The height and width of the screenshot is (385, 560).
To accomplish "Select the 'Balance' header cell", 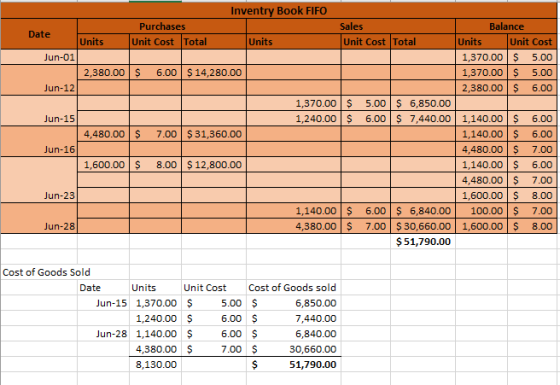I will click(506, 26).
